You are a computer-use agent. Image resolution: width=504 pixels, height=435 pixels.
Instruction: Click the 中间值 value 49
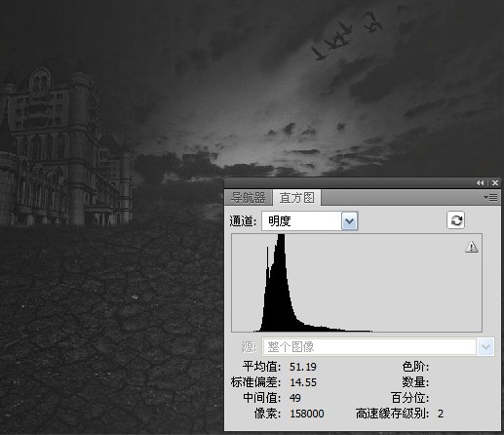(295, 398)
